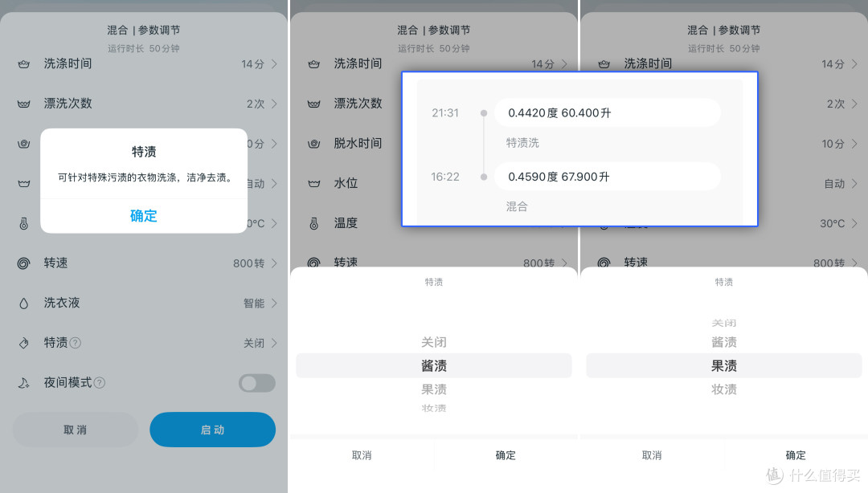Confirm the 特渍 info dialog with 确定
Image resolution: width=868 pixels, height=493 pixels.
click(x=144, y=216)
